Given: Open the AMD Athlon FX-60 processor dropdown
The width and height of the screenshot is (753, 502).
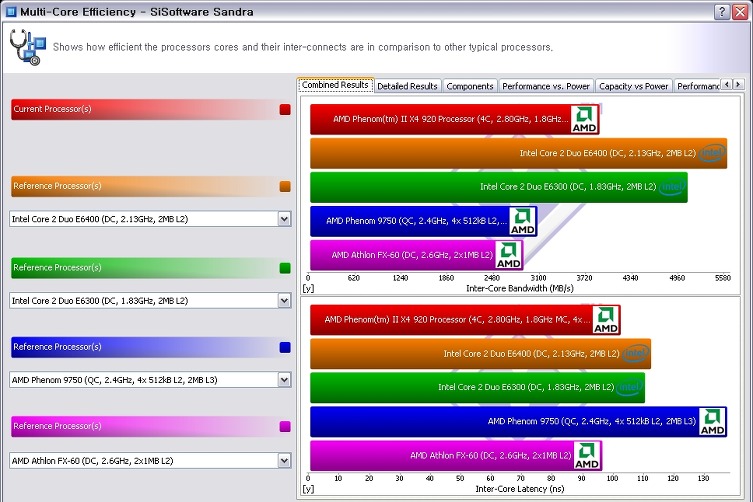Looking at the screenshot, I should (x=284, y=461).
